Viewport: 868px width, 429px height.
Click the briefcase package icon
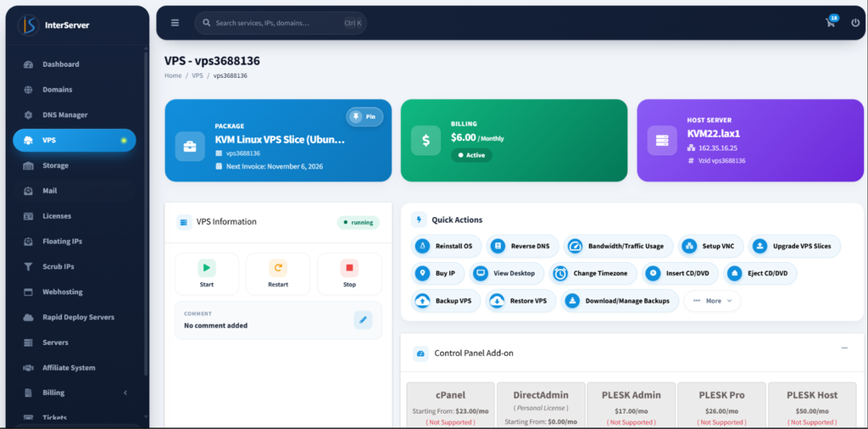[190, 147]
